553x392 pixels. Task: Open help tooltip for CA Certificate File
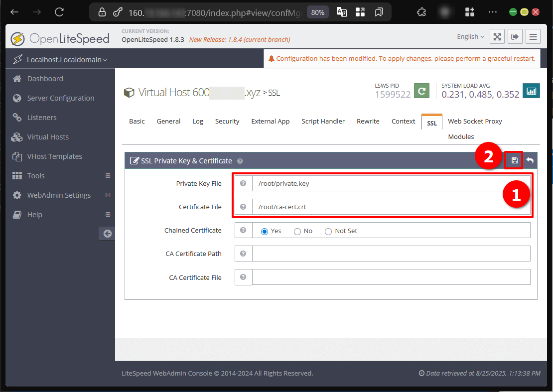point(243,277)
